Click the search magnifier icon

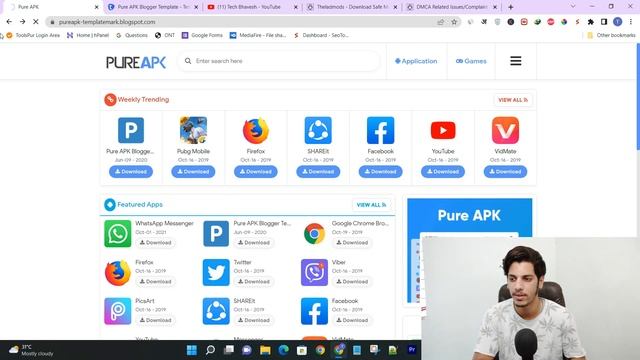(188, 61)
